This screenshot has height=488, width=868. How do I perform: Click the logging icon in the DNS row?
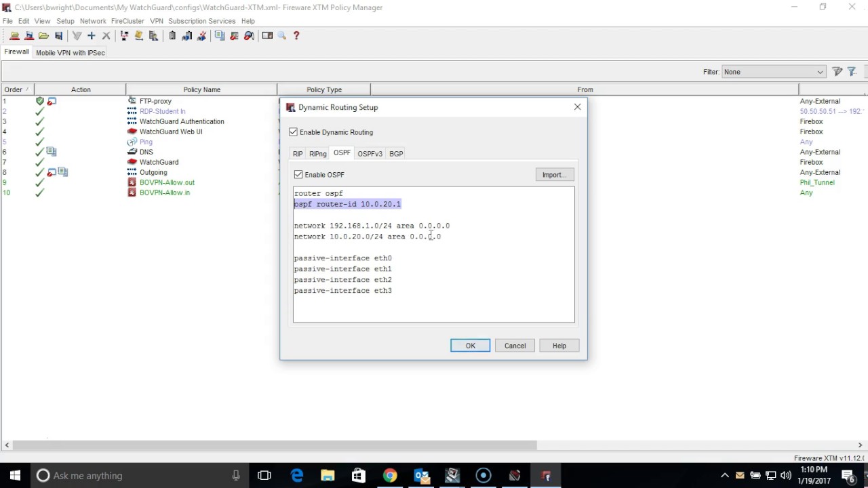(x=52, y=152)
